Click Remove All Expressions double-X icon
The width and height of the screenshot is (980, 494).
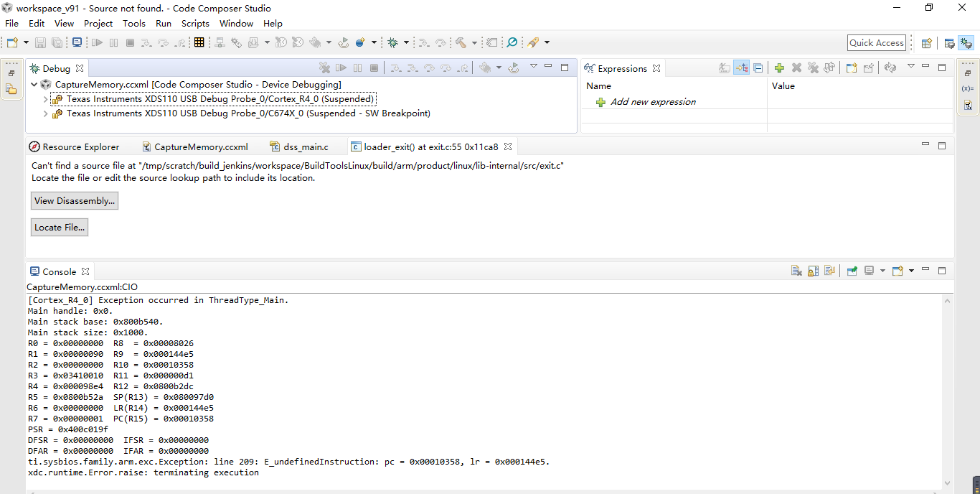click(814, 68)
